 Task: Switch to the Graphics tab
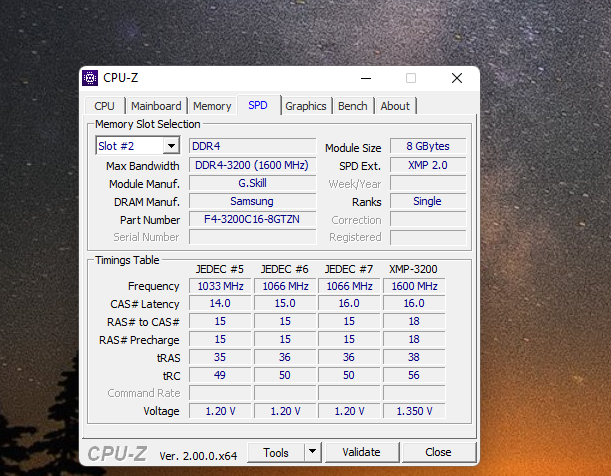pyautogui.click(x=306, y=106)
